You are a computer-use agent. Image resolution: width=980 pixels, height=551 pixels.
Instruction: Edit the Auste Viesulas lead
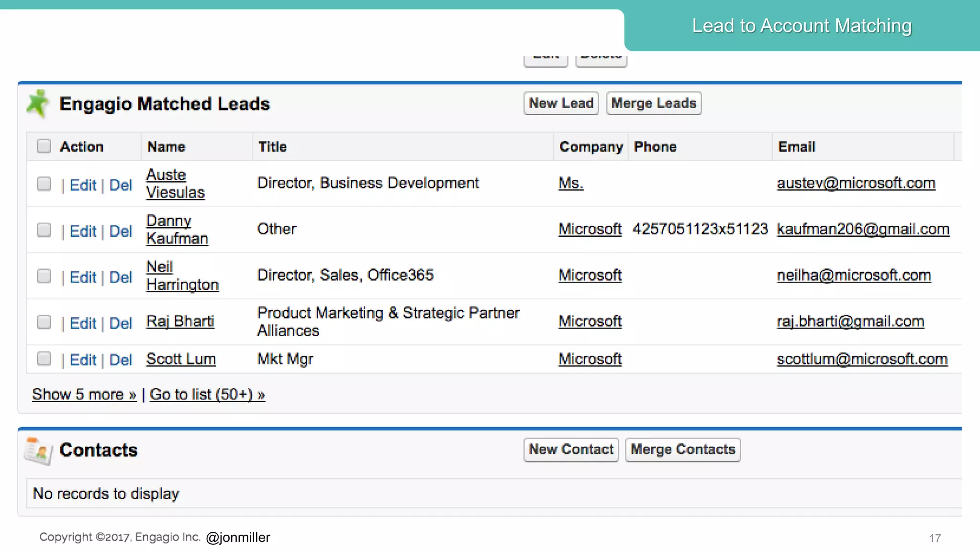tap(83, 185)
